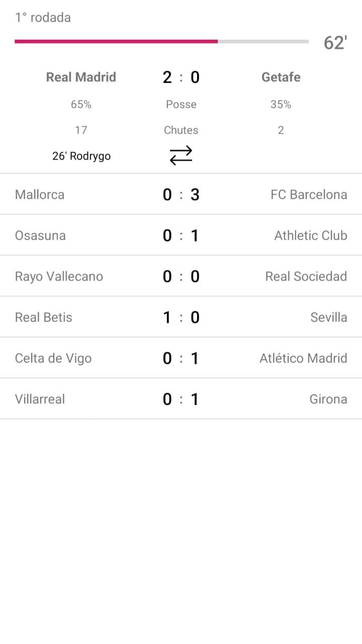Image resolution: width=362 pixels, height=644 pixels.
Task: Click the 26' Rodrygo goal event
Action: click(x=81, y=156)
